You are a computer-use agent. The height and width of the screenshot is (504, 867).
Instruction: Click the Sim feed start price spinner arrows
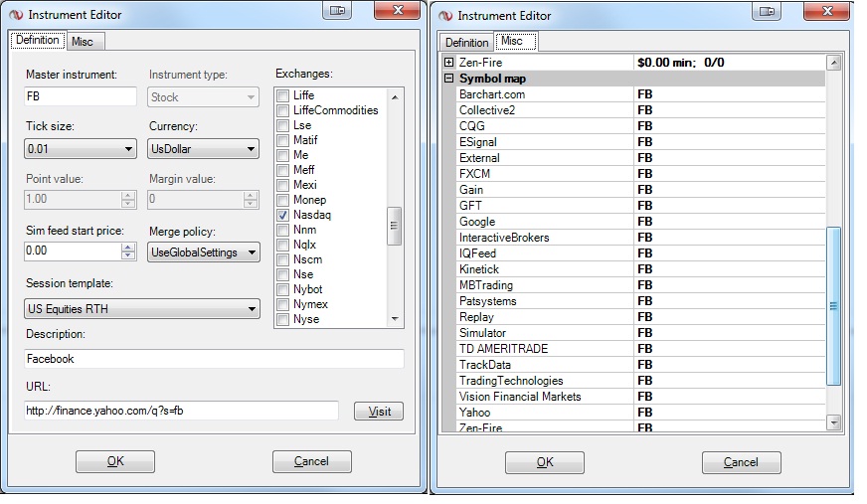tap(128, 252)
